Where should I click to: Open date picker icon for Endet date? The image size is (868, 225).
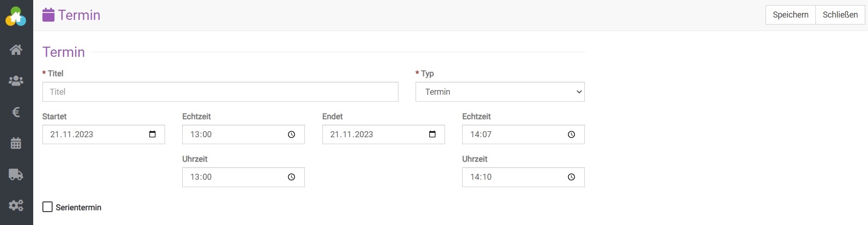(x=433, y=134)
